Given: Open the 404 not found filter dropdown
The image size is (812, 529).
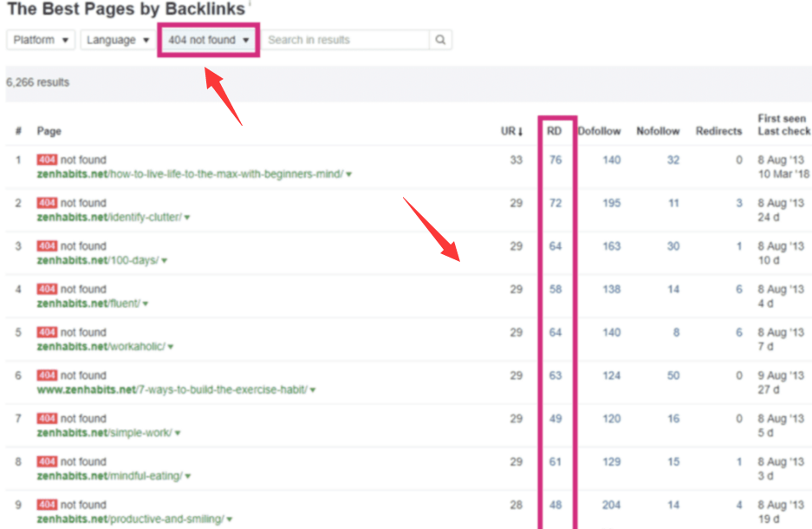Looking at the screenshot, I should (x=208, y=40).
